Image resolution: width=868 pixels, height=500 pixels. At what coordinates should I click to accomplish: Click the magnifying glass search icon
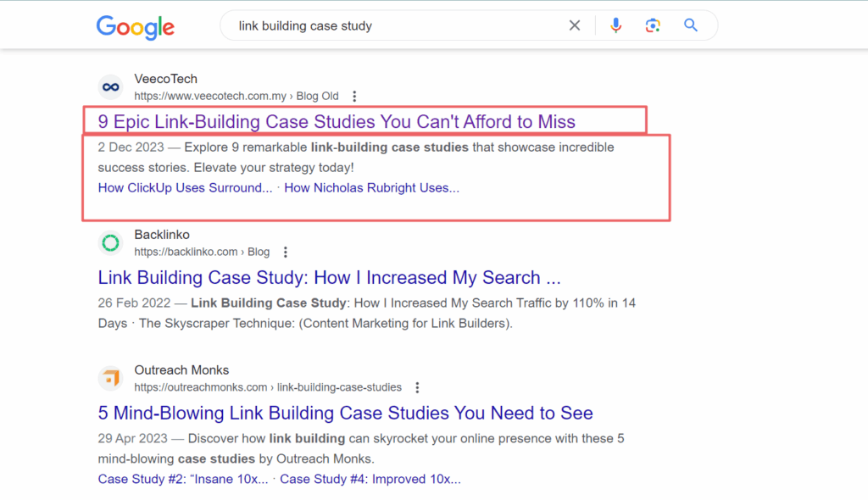tap(690, 25)
